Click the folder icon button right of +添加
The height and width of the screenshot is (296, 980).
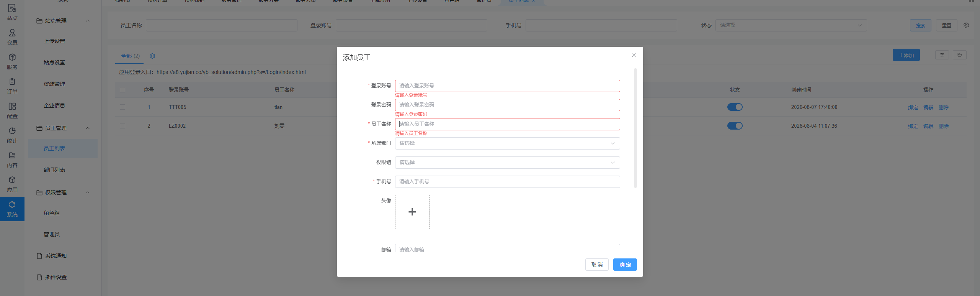960,55
